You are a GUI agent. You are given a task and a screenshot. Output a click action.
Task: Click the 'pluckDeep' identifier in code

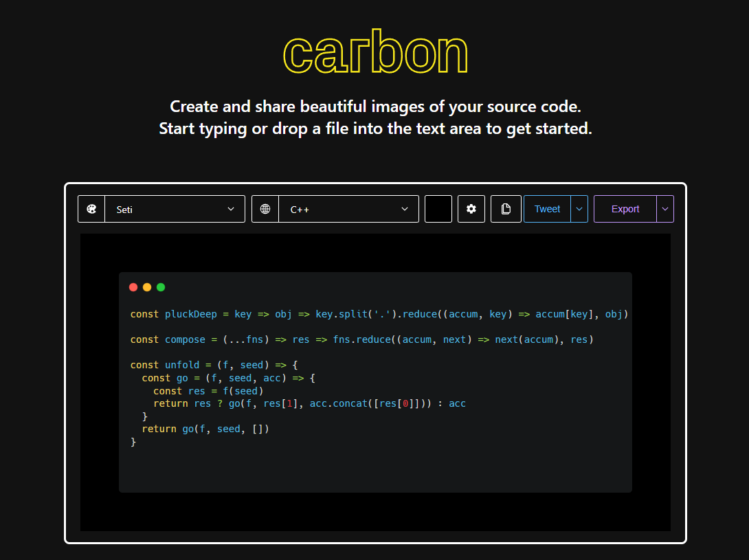(190, 314)
